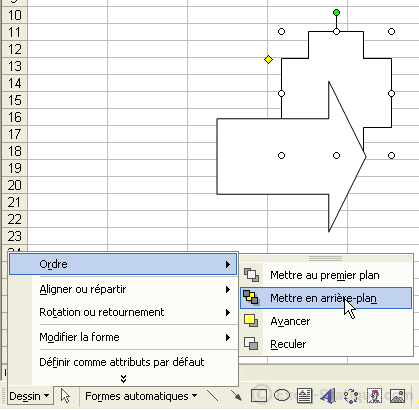Image resolution: width=419 pixels, height=410 pixels.
Task: Insert a diagram or organization chart
Action: (351, 396)
